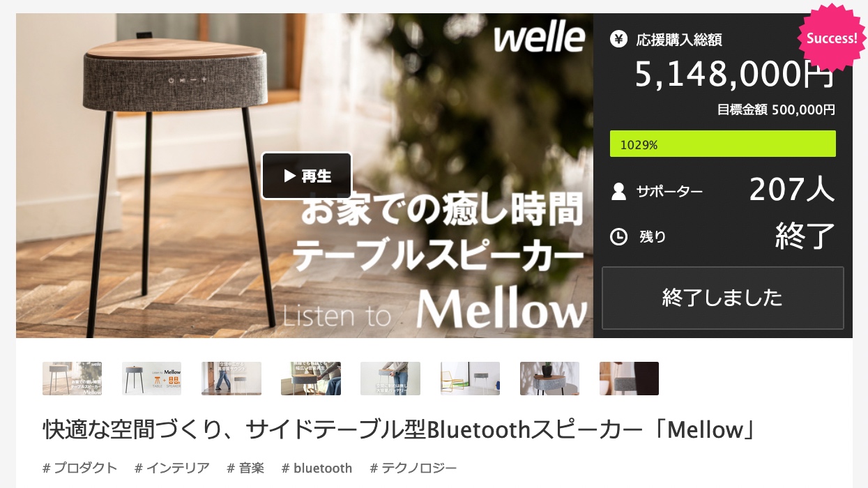Image resolution: width=868 pixels, height=488 pixels.
Task: Open the # テクノロジー tag
Action: tap(413, 468)
